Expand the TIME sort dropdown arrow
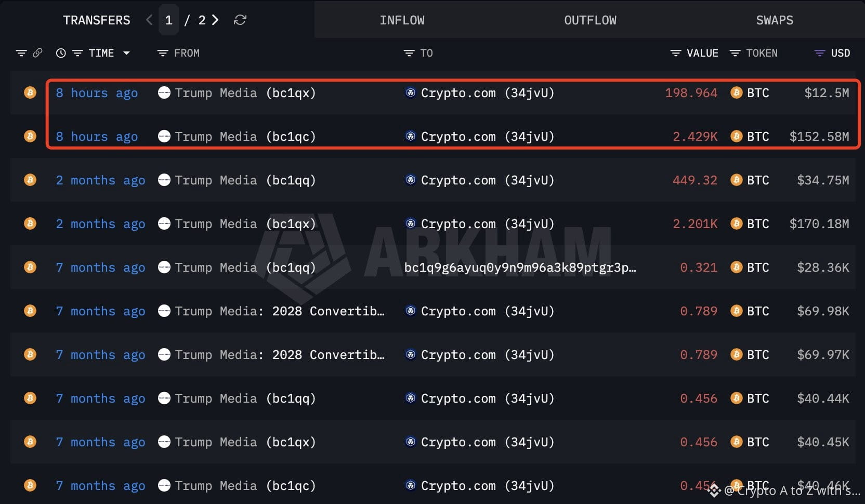The image size is (865, 504). coord(126,53)
